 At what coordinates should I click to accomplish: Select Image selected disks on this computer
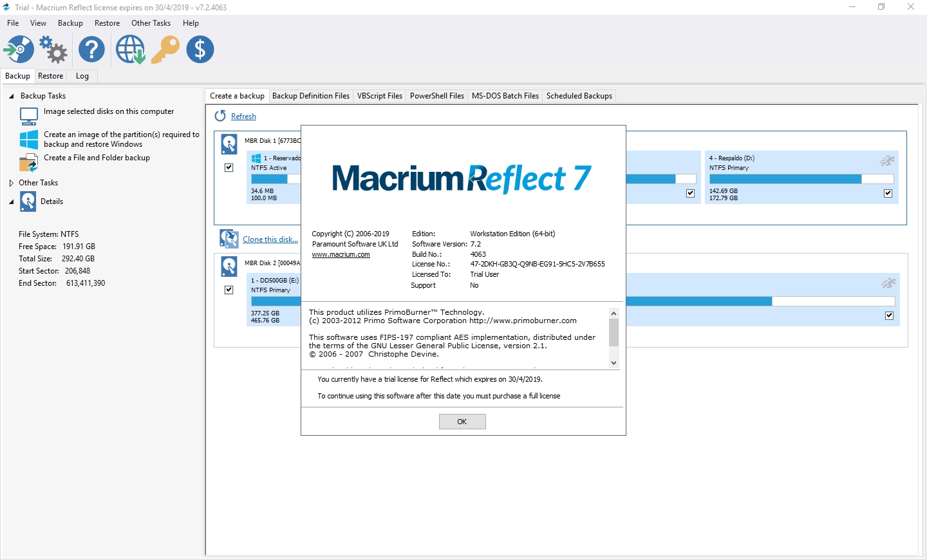coord(109,111)
